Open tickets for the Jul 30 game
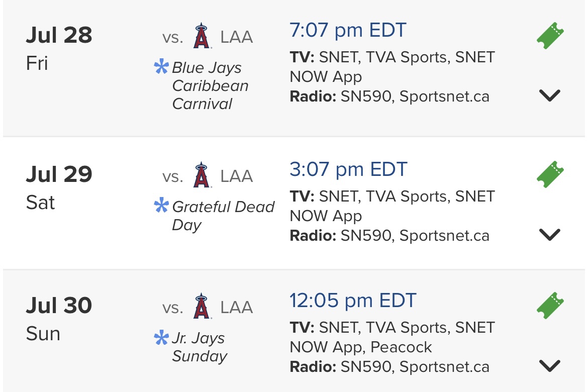The image size is (588, 392). pos(550,306)
